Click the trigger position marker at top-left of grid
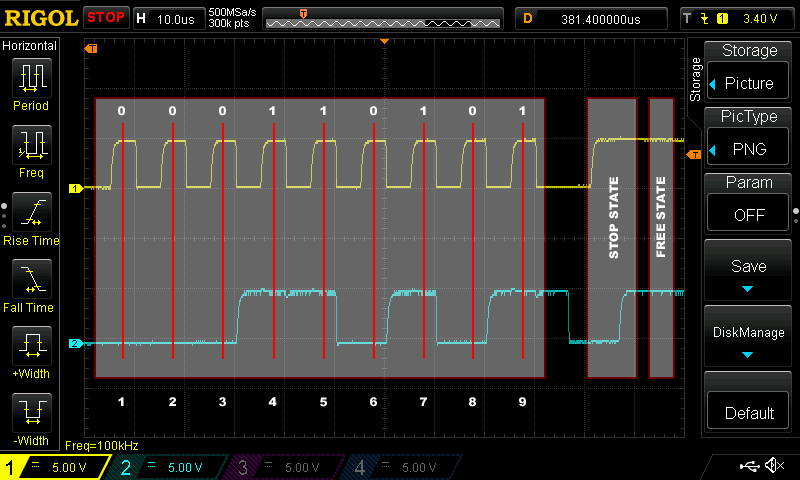800x480 pixels. 91,48
